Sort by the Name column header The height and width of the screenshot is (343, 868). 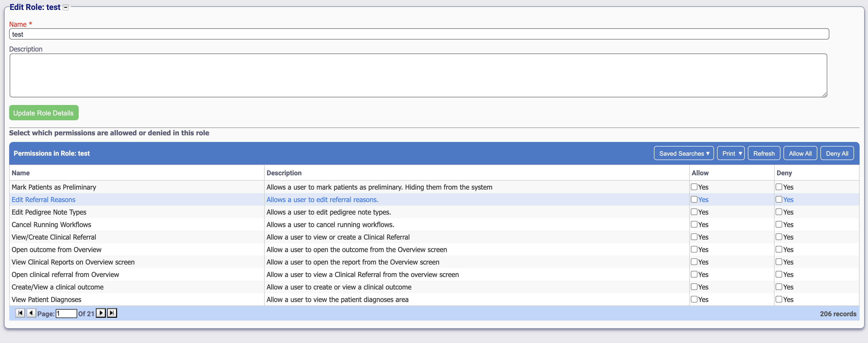click(21, 173)
